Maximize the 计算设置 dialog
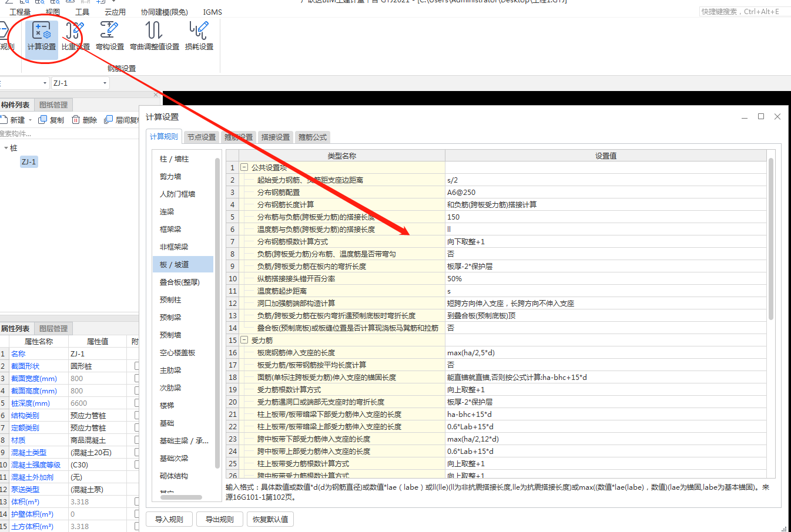Image resolution: width=791 pixels, height=532 pixels. 761,116
